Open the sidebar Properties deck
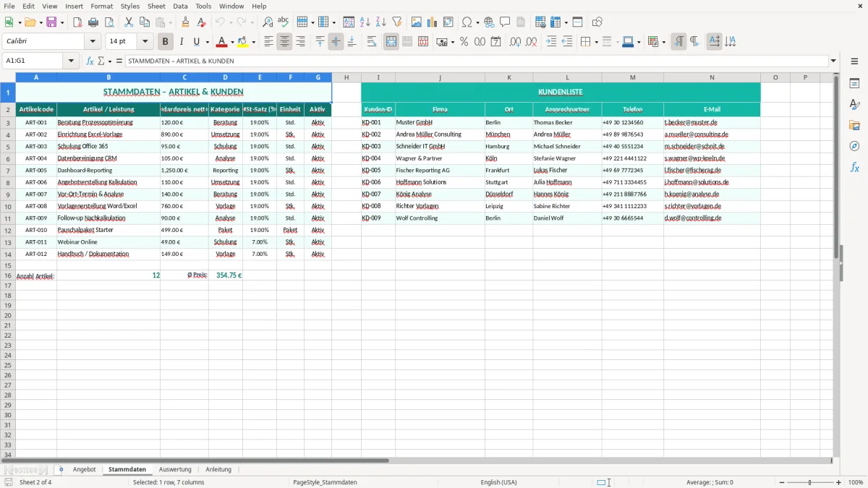868x488 pixels. [x=854, y=84]
